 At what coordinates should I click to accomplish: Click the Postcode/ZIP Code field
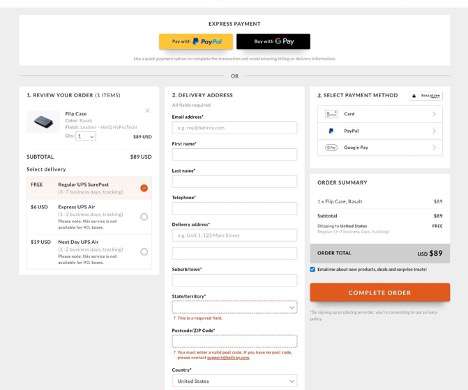click(x=234, y=341)
